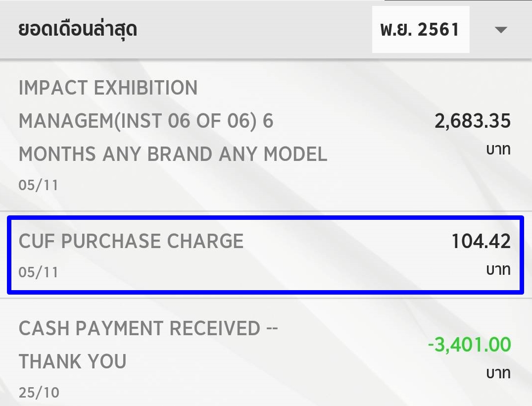This screenshot has width=532, height=406.
Task: Click the IMPACT EXHIBITION title line
Action: pyautogui.click(x=108, y=89)
